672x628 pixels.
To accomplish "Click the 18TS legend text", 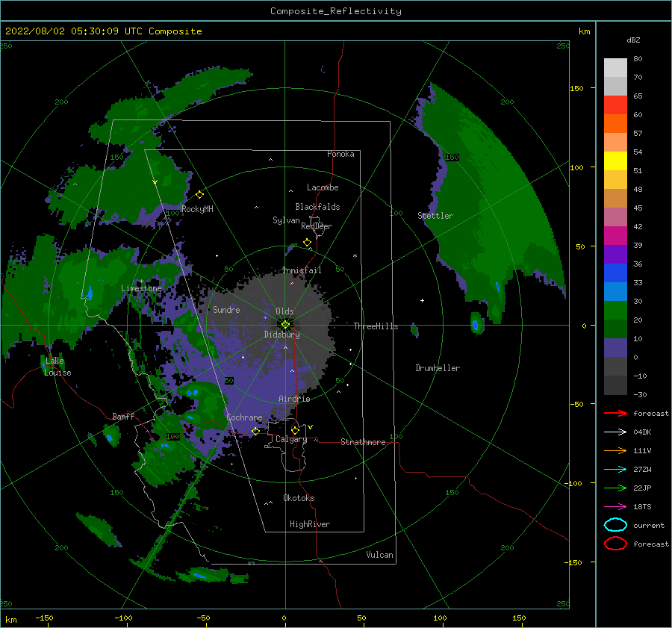I will coord(642,507).
